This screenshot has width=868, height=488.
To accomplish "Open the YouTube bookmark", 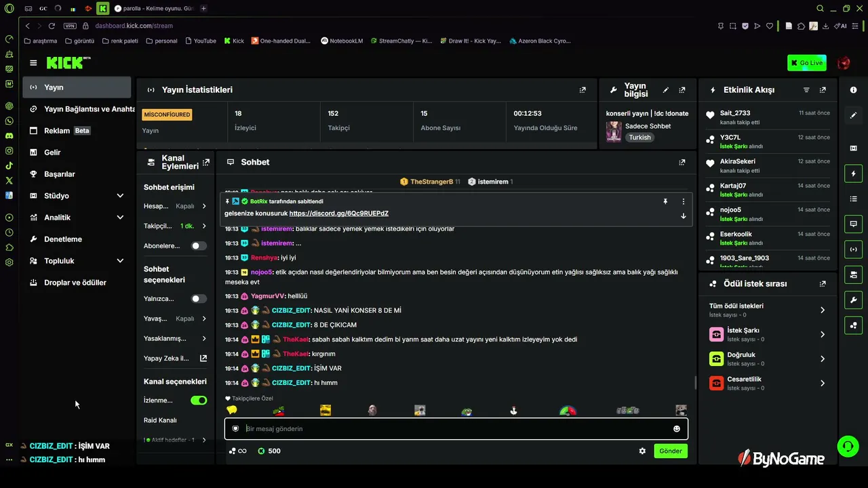I will pyautogui.click(x=200, y=41).
